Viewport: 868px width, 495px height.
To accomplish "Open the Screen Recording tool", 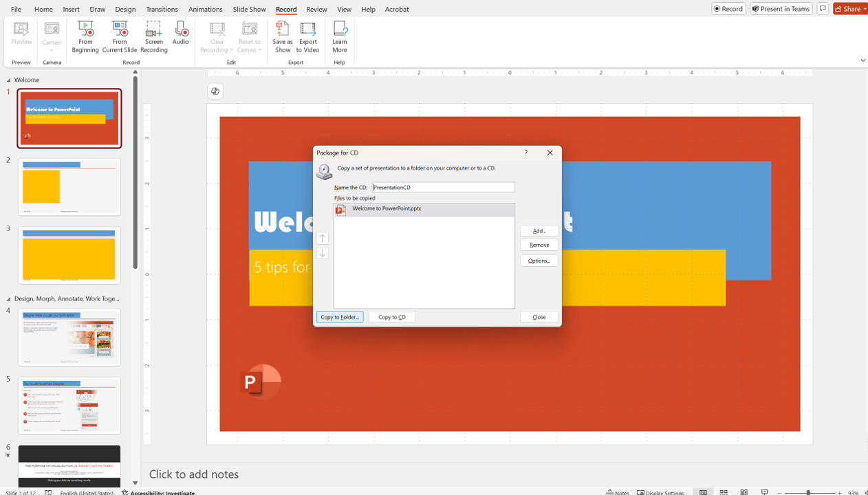I will tap(153, 38).
